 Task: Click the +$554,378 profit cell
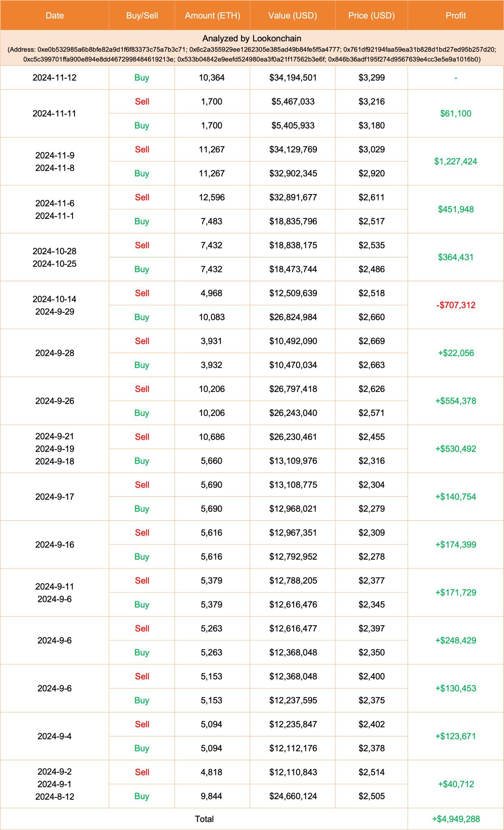tap(456, 401)
